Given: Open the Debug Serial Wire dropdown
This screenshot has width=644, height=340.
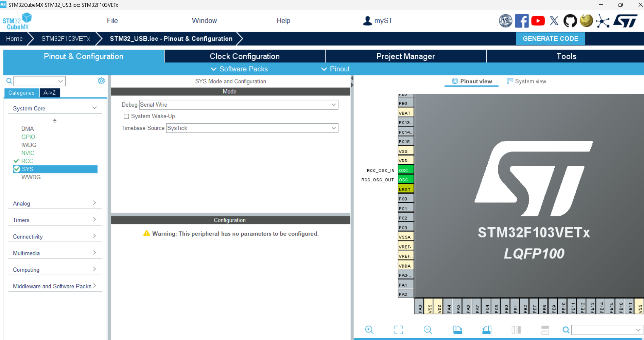Looking at the screenshot, I should click(x=239, y=105).
